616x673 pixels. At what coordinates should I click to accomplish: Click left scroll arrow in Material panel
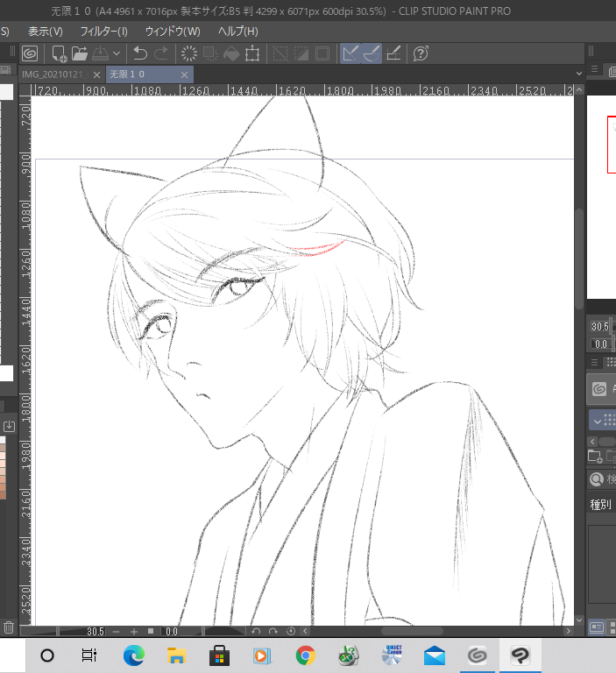tap(592, 442)
